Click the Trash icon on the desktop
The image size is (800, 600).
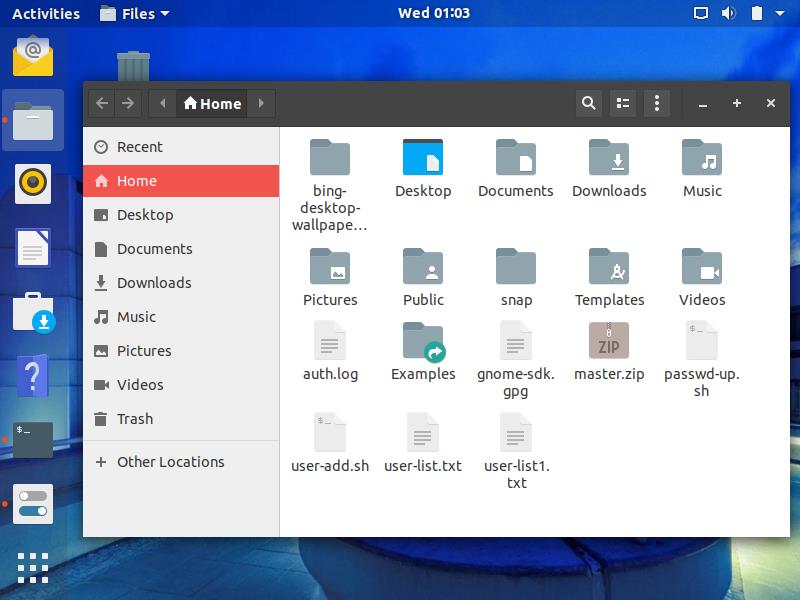click(133, 66)
